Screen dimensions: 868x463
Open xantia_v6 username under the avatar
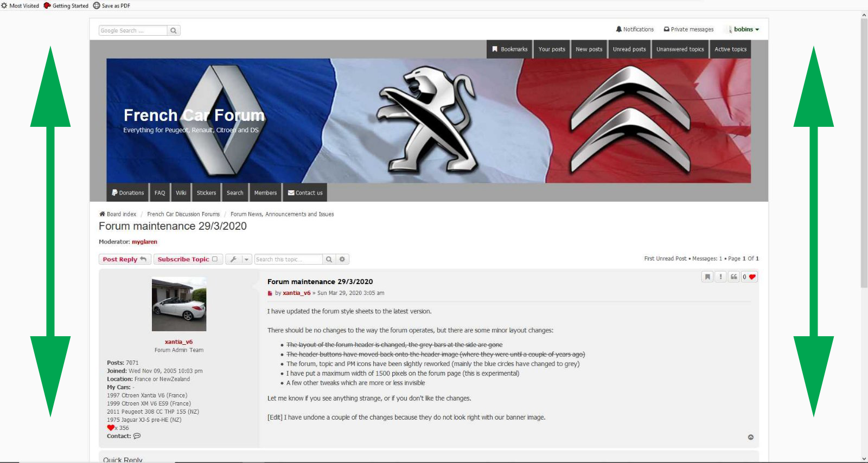(x=178, y=342)
